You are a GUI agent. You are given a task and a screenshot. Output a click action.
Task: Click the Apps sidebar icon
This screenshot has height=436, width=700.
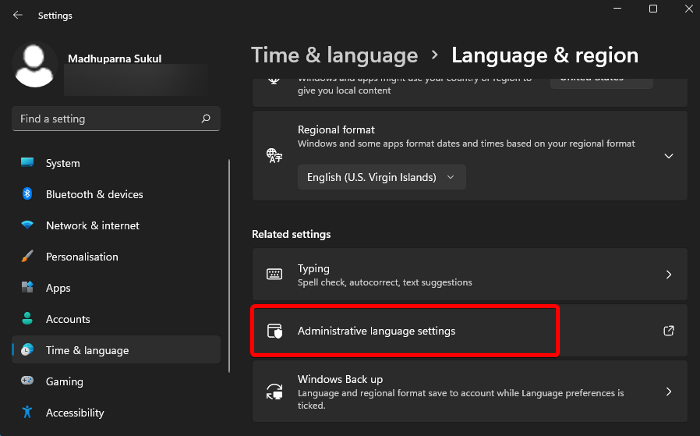tap(27, 288)
